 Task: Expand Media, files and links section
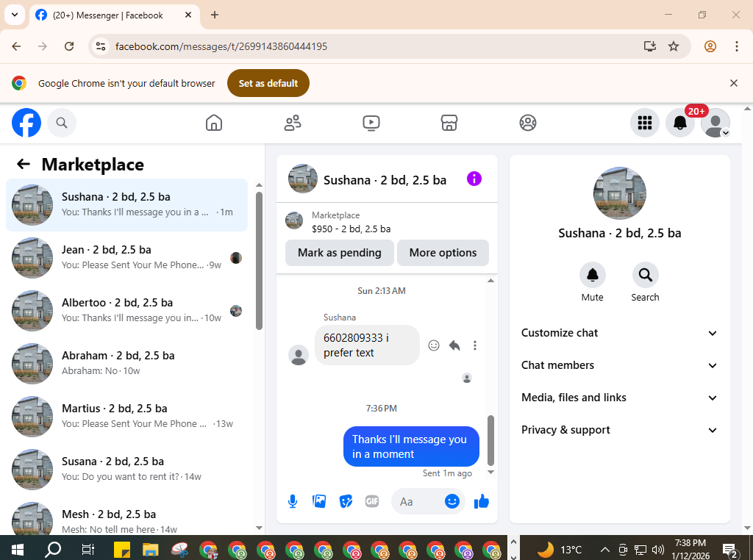[619, 398]
